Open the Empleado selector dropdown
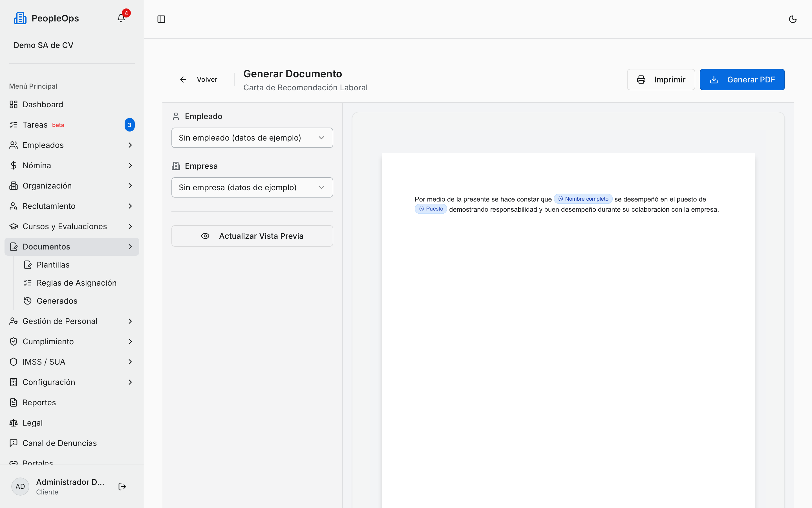812x508 pixels. [x=252, y=138]
